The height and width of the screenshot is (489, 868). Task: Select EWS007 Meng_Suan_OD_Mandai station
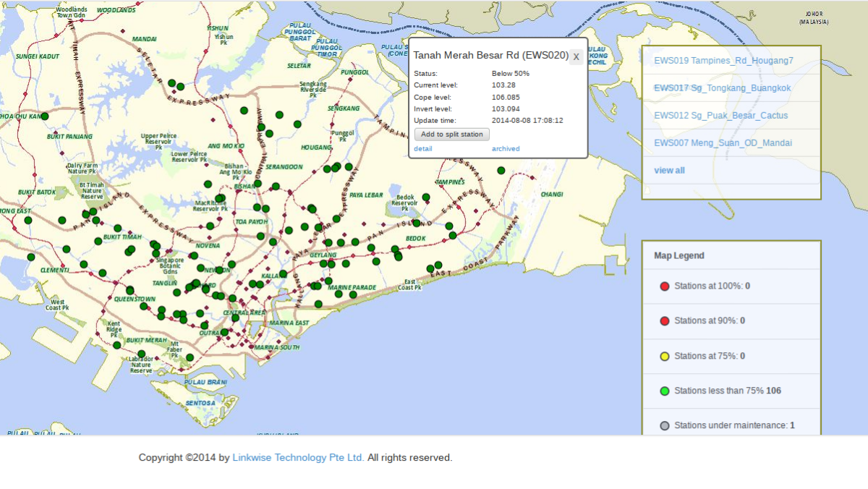click(x=723, y=143)
